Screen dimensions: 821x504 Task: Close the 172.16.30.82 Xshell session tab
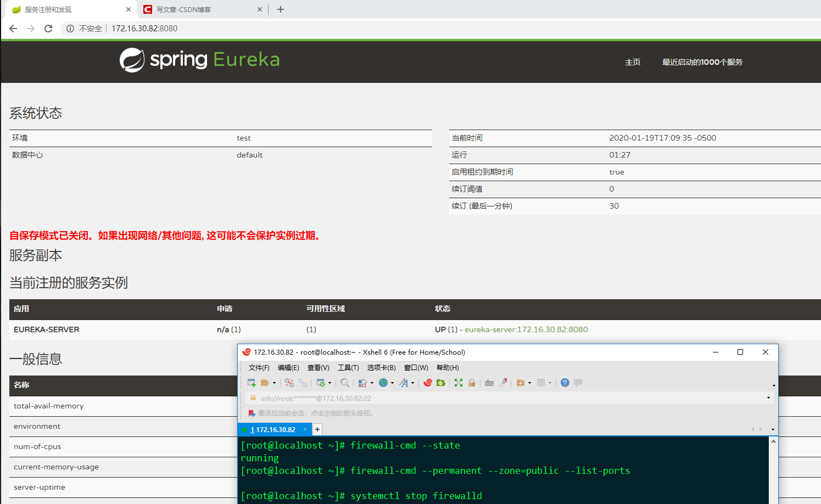[x=305, y=429]
